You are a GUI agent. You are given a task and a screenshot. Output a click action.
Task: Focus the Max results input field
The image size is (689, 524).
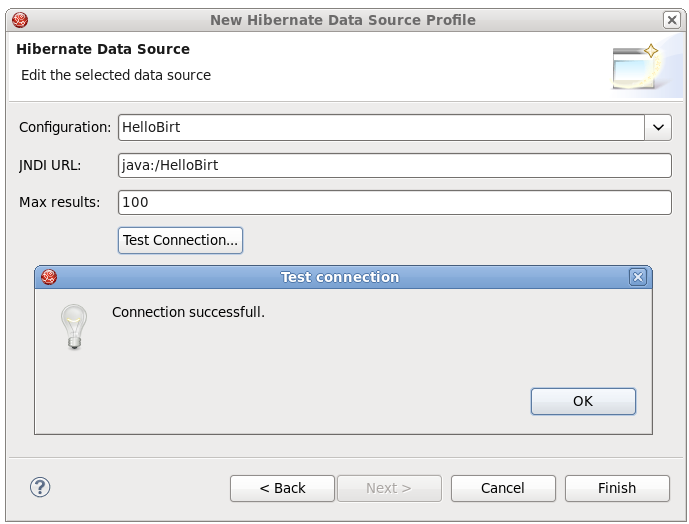[394, 202]
